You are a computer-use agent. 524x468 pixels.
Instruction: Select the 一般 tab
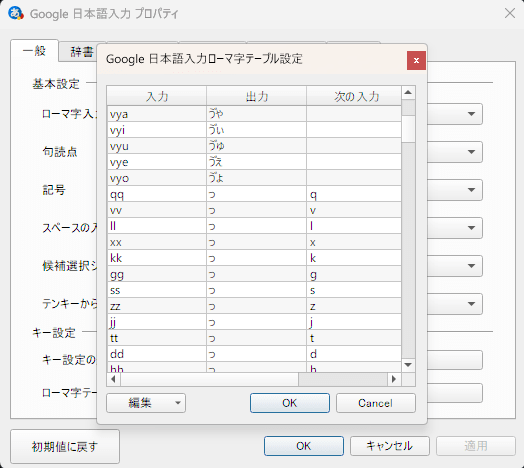[x=34, y=51]
